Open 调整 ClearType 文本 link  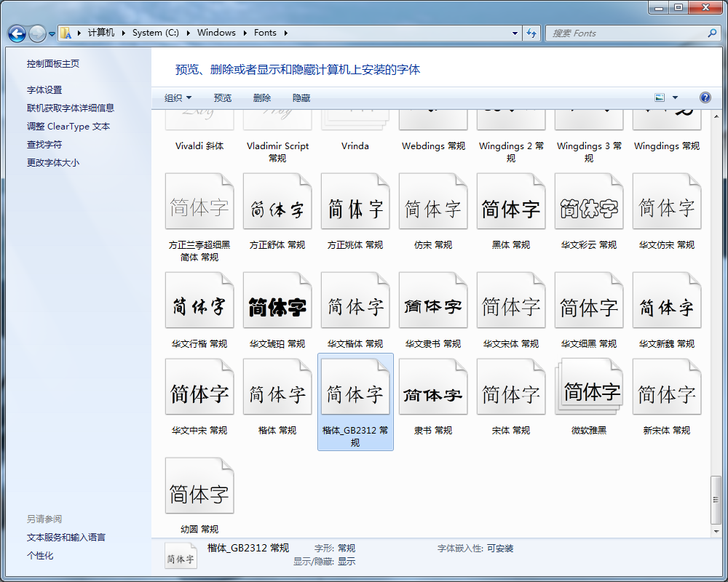[68, 127]
